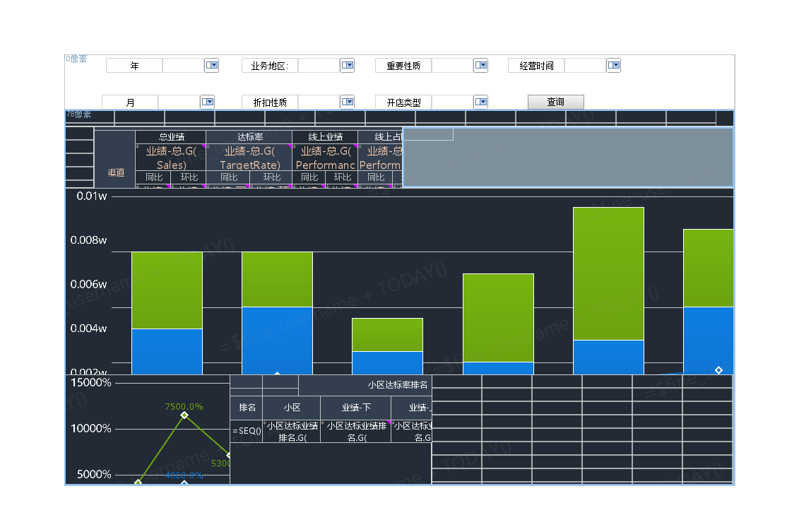
Task: Click the 10000% axis label in line chart
Action: 90,429
